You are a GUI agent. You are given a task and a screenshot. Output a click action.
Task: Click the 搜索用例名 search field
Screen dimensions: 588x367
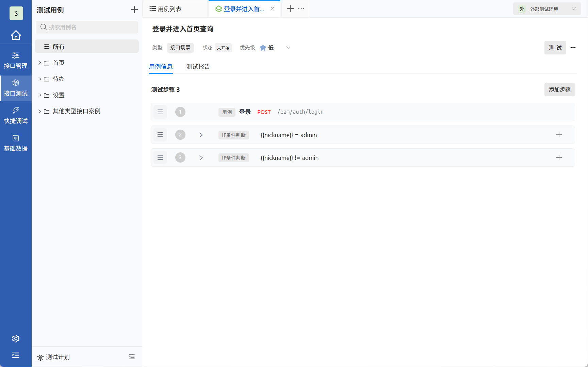pos(87,27)
